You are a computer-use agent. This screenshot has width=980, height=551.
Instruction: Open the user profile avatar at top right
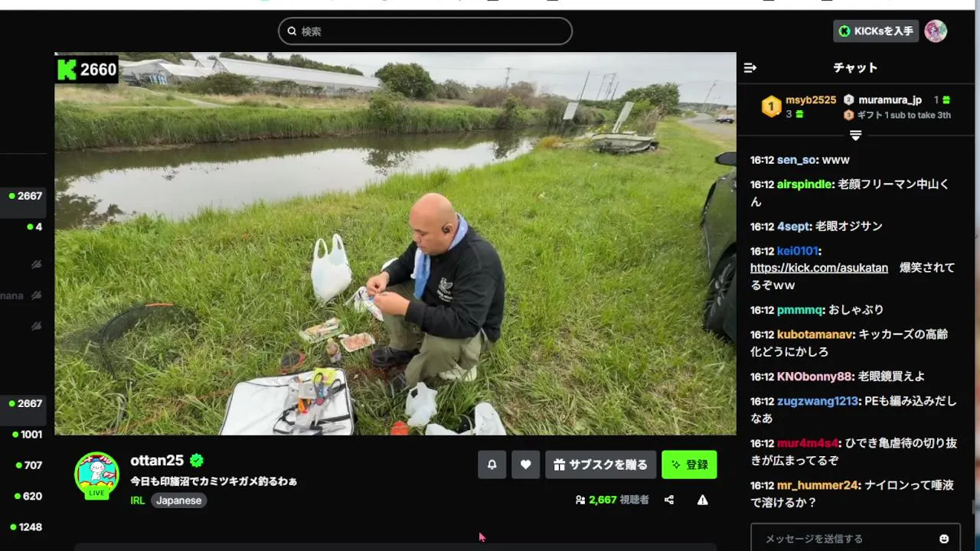coord(936,31)
